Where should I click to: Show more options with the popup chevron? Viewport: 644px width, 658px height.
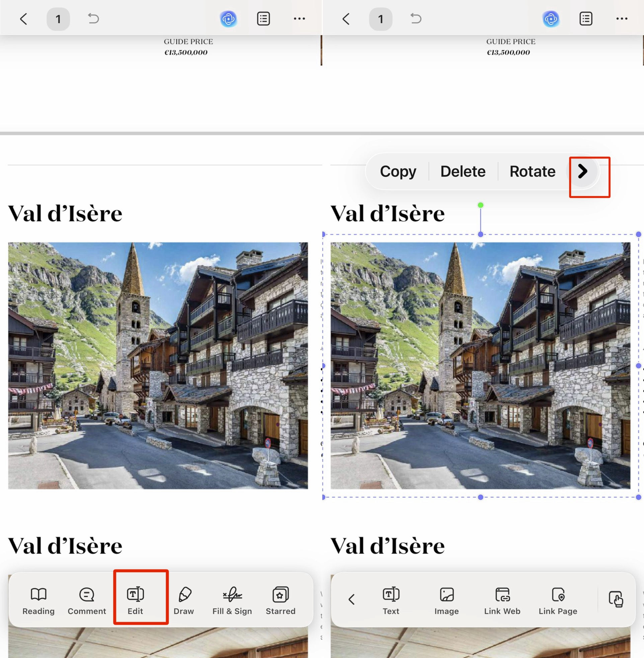(x=582, y=171)
